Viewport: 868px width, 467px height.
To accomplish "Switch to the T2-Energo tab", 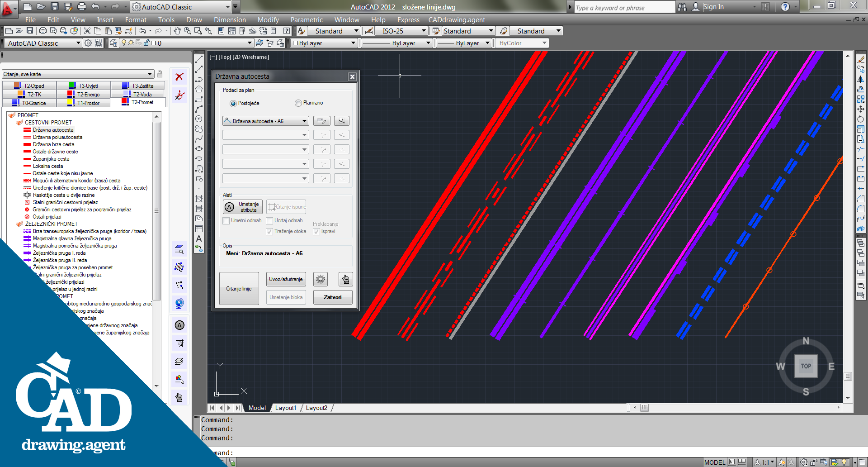I will pos(84,94).
